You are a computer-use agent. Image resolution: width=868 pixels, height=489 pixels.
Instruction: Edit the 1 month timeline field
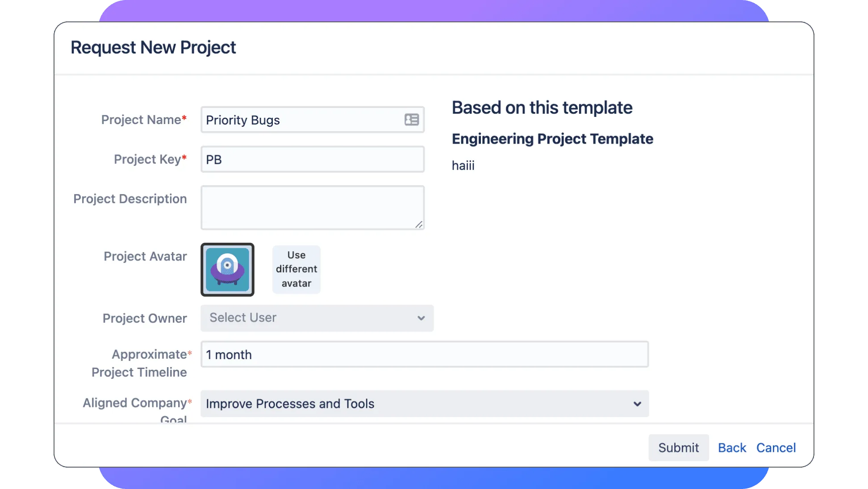point(424,355)
